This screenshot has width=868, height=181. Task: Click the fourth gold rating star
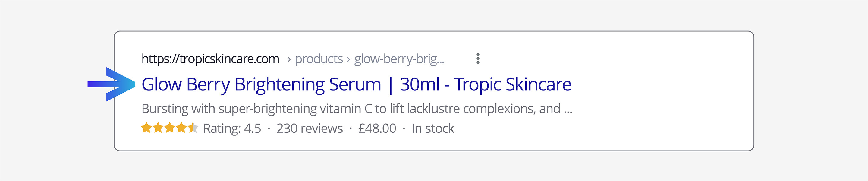tap(181, 128)
